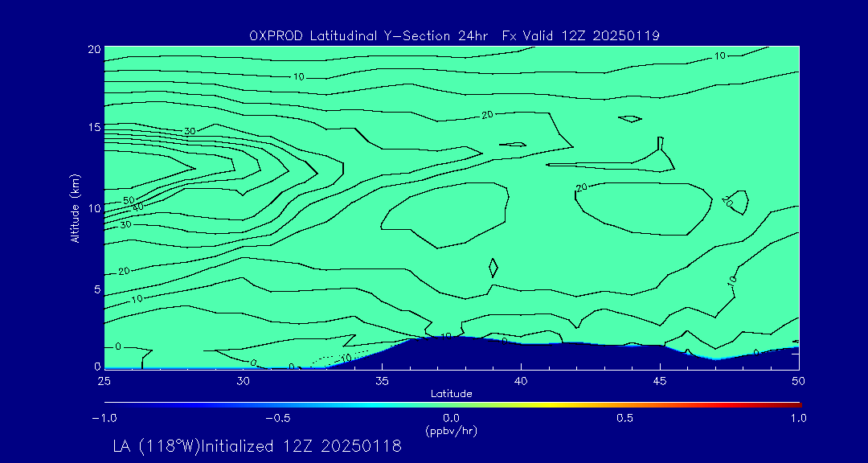Select latitude axis tick label 45
Screen dimensions: 868x463
coord(660,382)
